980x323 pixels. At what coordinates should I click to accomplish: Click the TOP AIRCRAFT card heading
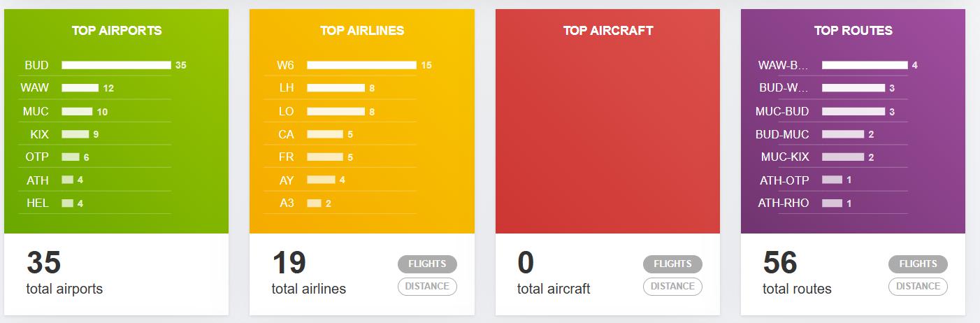tap(607, 31)
